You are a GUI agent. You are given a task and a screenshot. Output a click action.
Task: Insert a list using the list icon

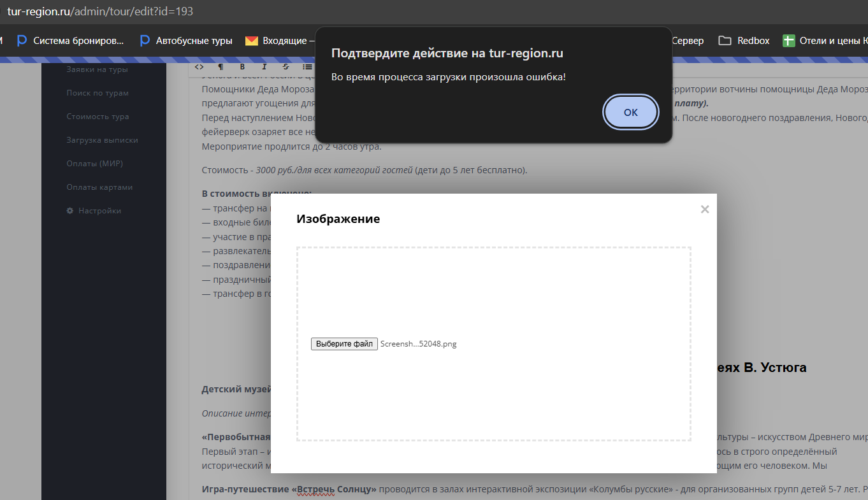pyautogui.click(x=307, y=66)
